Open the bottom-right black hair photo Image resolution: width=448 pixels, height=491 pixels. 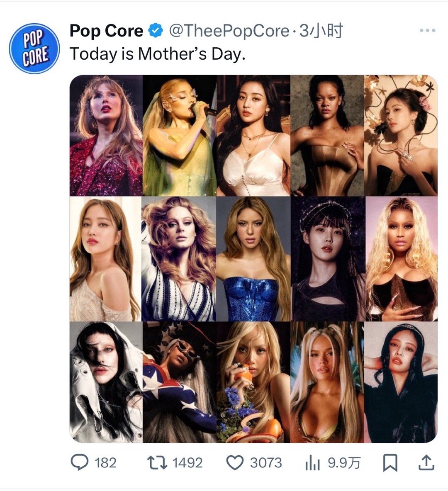pyautogui.click(x=401, y=382)
